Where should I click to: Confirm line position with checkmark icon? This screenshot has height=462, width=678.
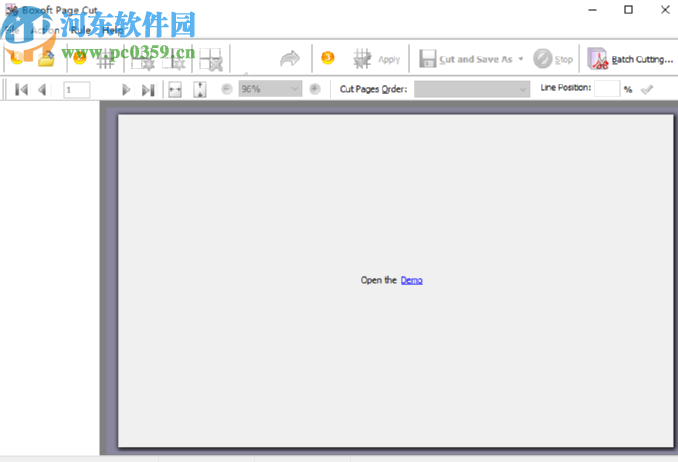pyautogui.click(x=647, y=90)
